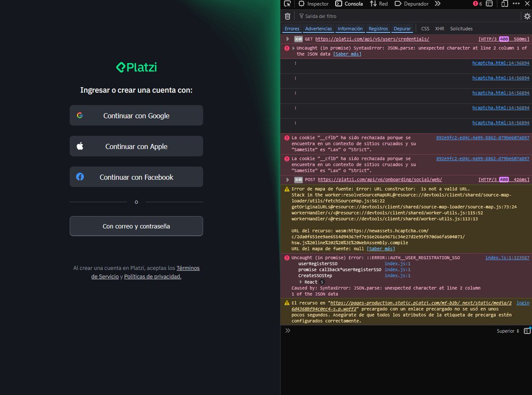Click the Platzi logo
Image resolution: width=532 pixels, height=395 pixels.
(136, 67)
